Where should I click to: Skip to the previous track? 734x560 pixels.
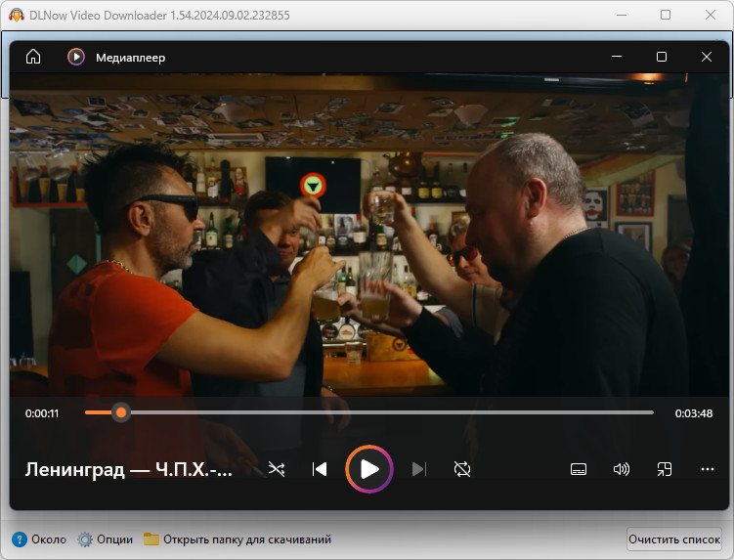tap(320, 469)
